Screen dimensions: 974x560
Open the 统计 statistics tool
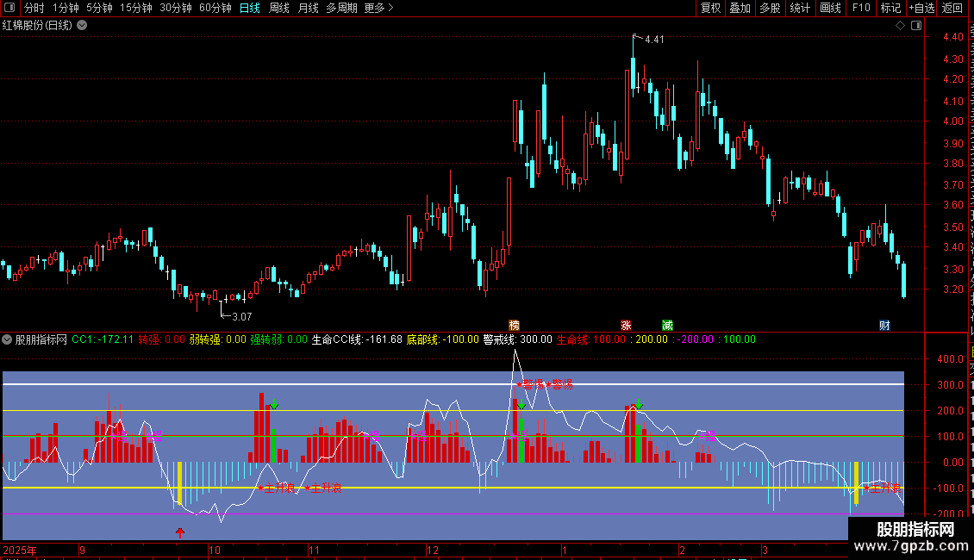click(x=799, y=8)
